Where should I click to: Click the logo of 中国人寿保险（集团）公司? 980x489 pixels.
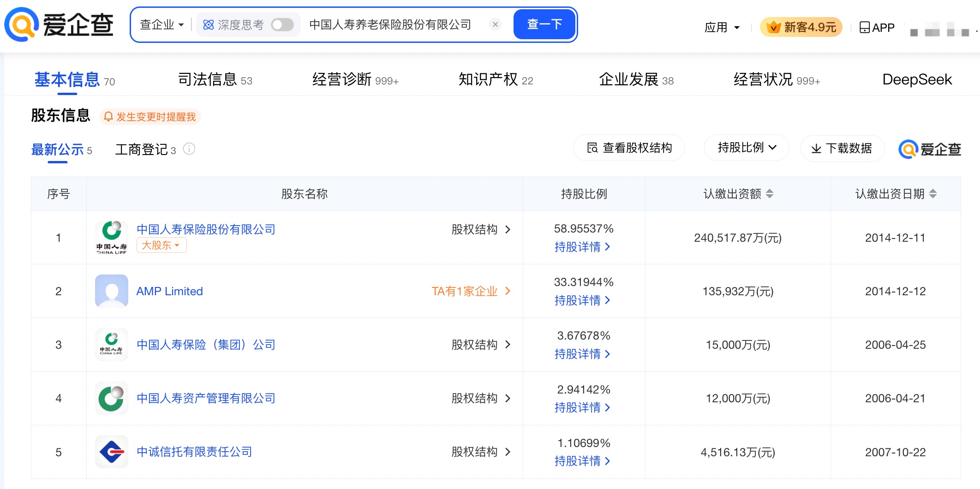[112, 345]
